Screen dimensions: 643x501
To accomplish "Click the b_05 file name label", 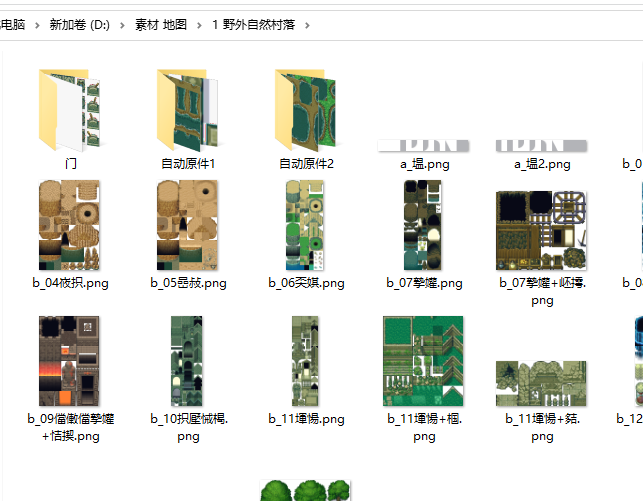I will pos(188,283).
